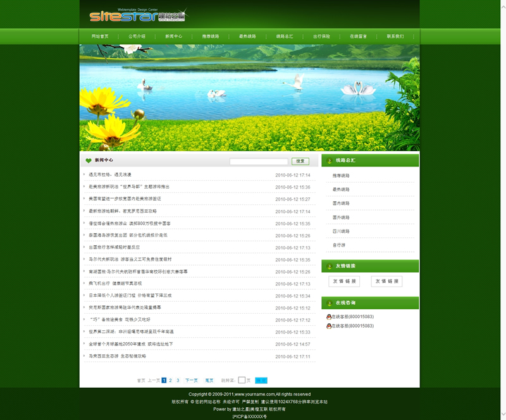Click the 搜索 search button
This screenshot has height=420, width=506.
pyautogui.click(x=300, y=161)
